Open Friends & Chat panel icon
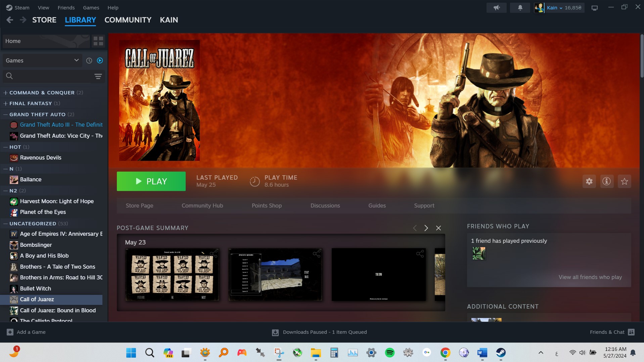This screenshot has height=362, width=644. pyautogui.click(x=631, y=332)
